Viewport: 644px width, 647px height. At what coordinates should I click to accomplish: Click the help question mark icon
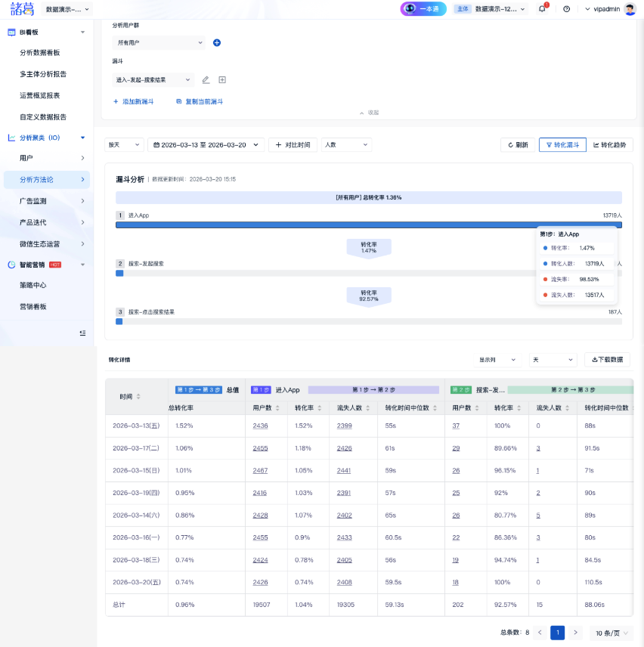566,9
